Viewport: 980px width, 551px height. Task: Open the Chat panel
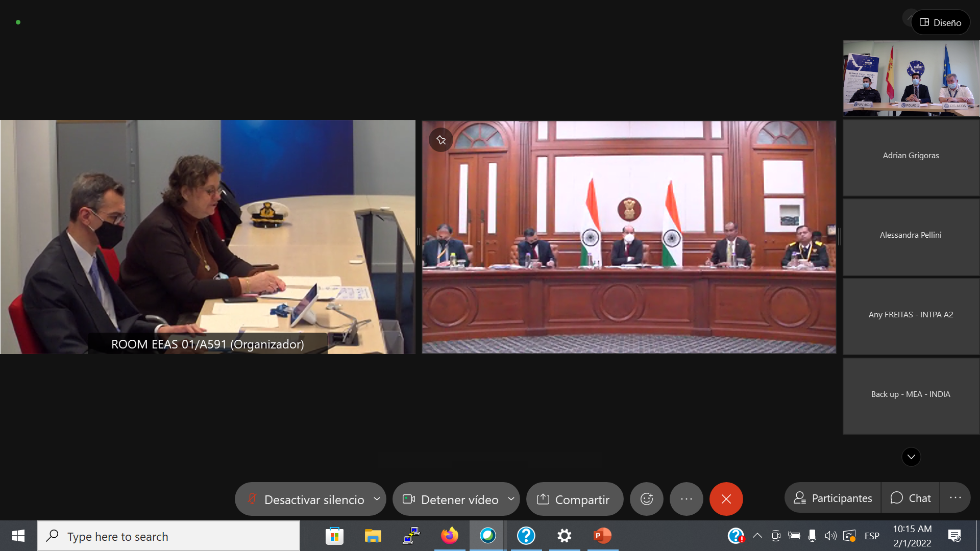[x=910, y=498]
